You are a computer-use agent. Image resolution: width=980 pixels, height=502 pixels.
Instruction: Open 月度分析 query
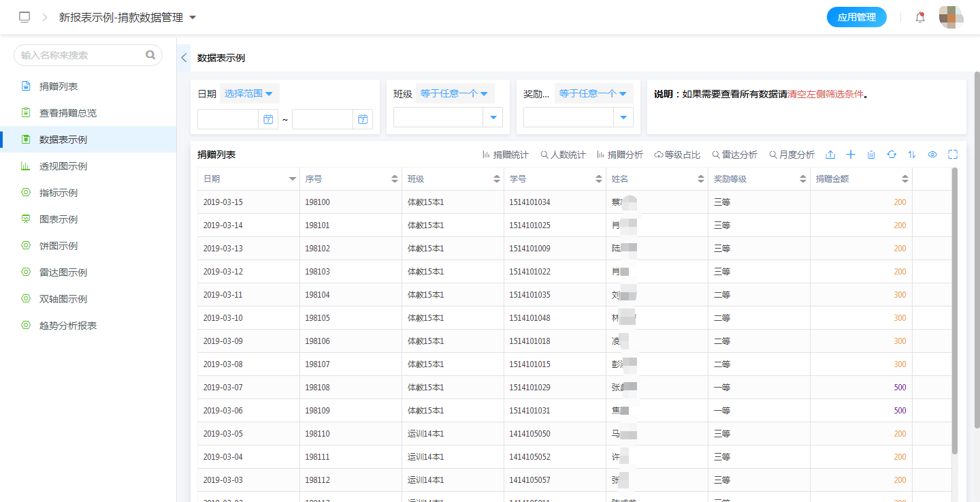(791, 155)
